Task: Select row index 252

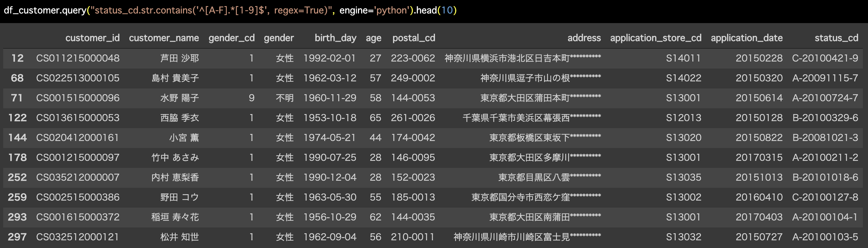Action: tap(17, 178)
